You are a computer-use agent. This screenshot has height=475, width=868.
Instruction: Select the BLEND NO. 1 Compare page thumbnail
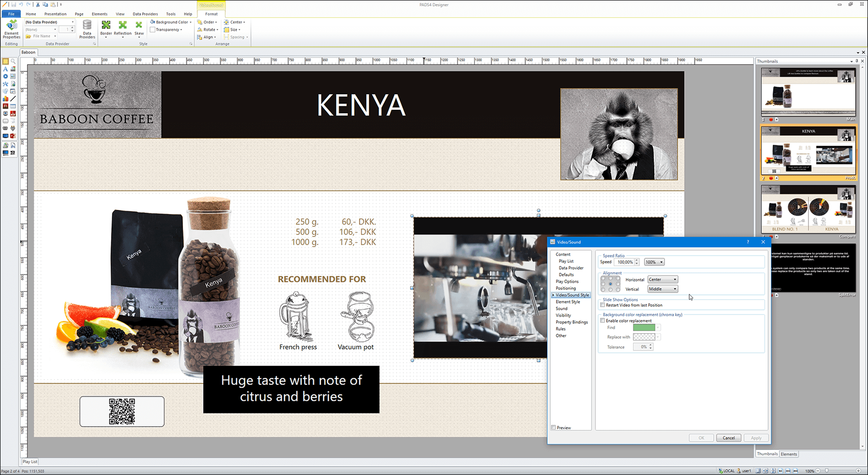coord(808,209)
